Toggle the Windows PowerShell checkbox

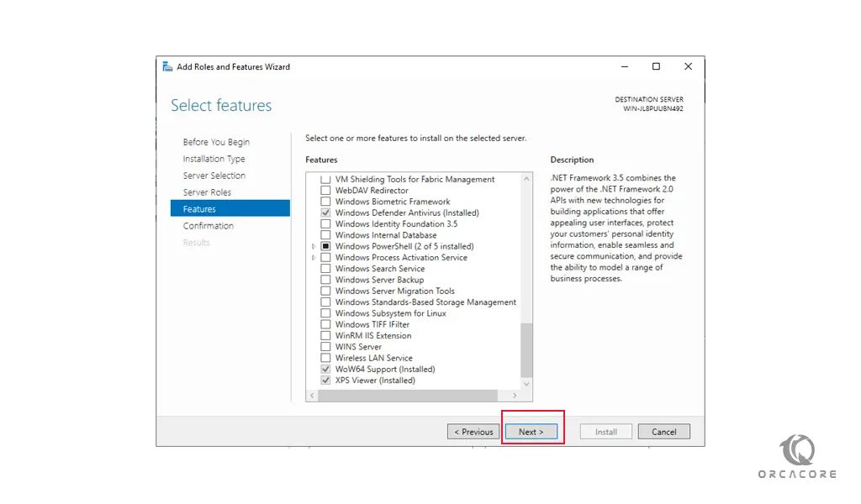pos(325,246)
